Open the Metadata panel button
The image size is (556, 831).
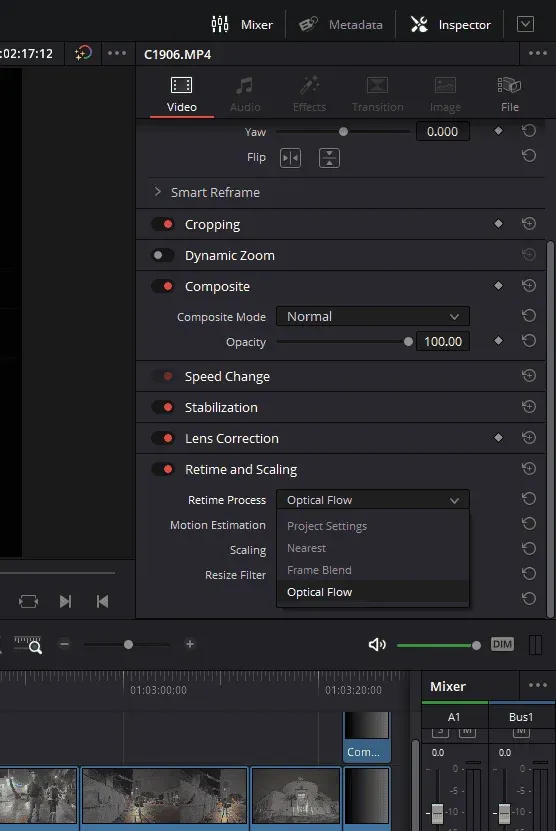pyautogui.click(x=340, y=24)
